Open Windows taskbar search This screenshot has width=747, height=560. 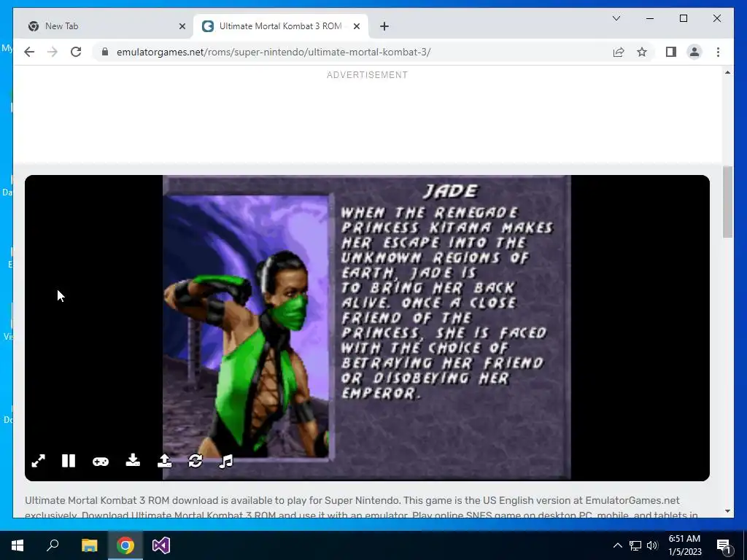(x=53, y=545)
